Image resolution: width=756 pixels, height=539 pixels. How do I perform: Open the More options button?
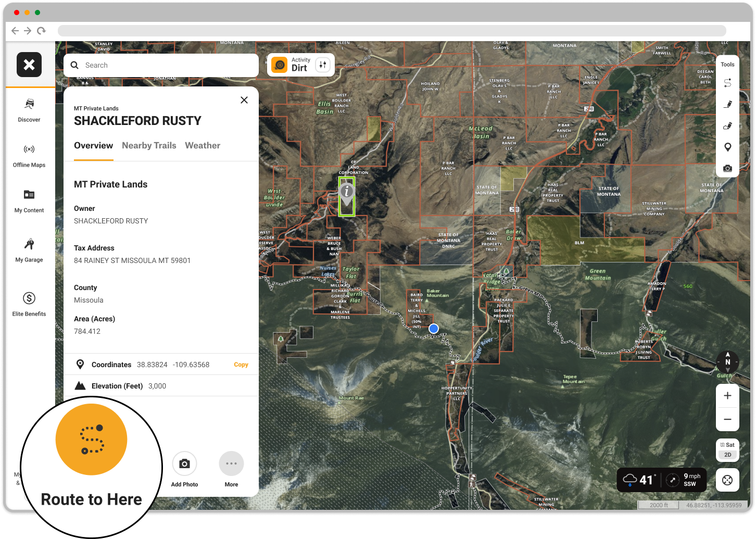click(x=231, y=463)
